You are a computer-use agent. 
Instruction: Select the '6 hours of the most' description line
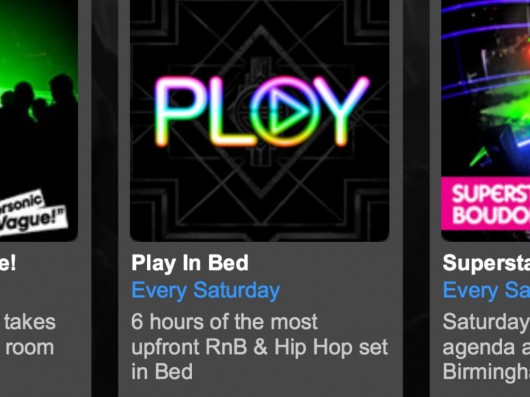[x=224, y=321]
